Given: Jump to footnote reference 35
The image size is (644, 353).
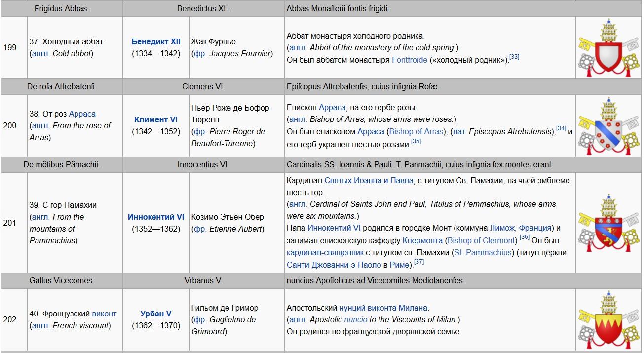Looking at the screenshot, I should (x=416, y=141).
